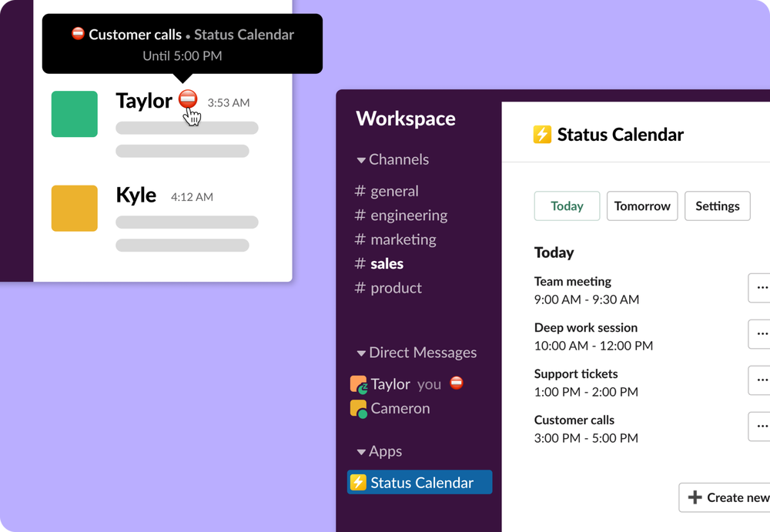The width and height of the screenshot is (770, 532).
Task: Switch to the Today tab
Action: pyautogui.click(x=567, y=206)
